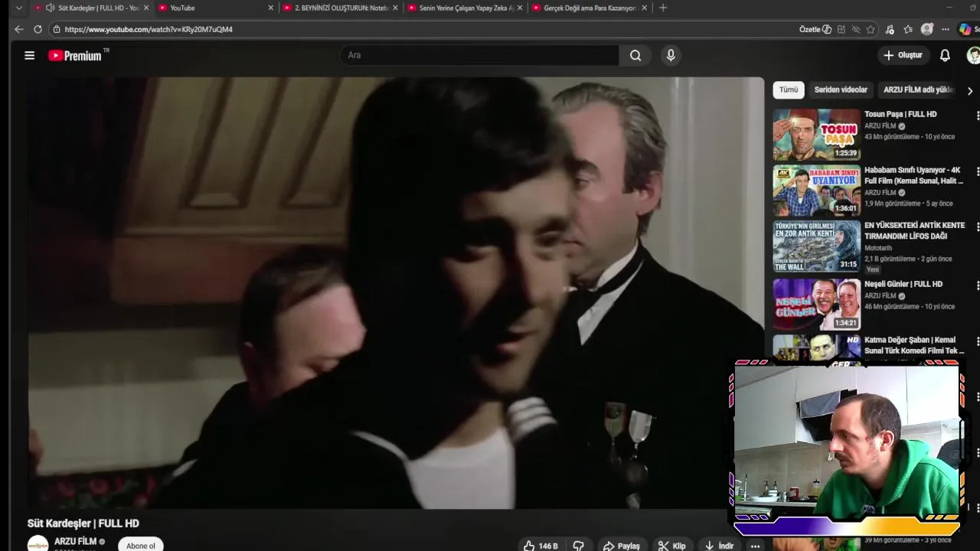Open Katma Değer Şaban title link

(x=913, y=345)
